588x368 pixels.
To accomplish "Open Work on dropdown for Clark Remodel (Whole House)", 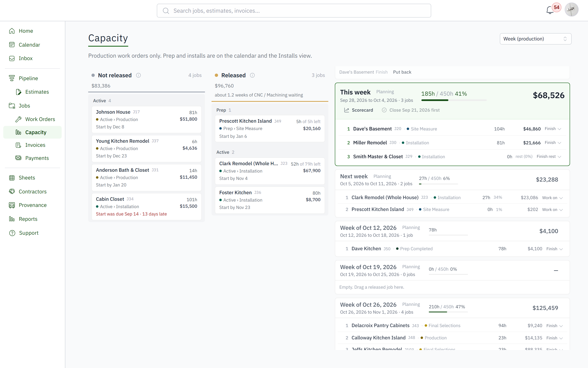I will click(552, 198).
